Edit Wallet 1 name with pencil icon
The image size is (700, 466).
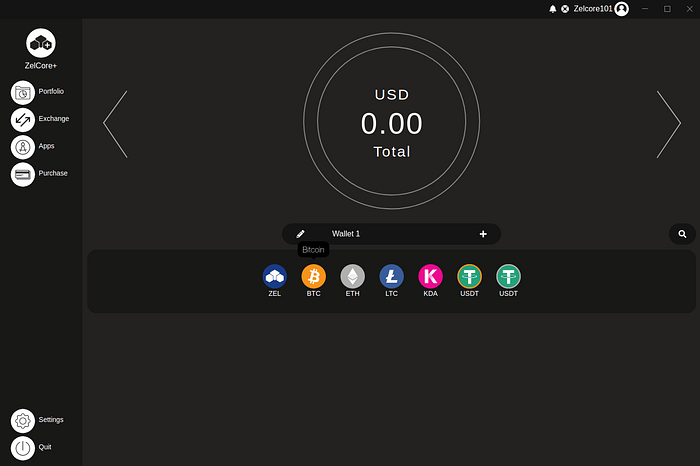tap(300, 234)
